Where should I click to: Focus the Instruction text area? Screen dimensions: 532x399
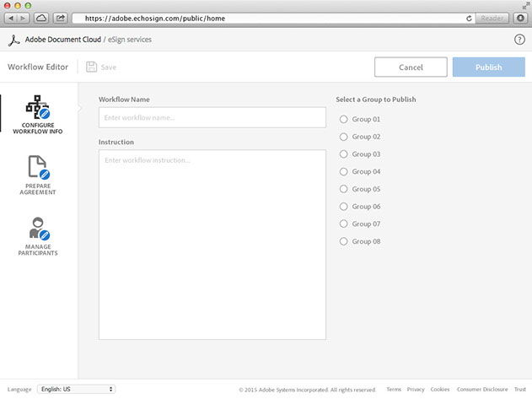pos(212,245)
